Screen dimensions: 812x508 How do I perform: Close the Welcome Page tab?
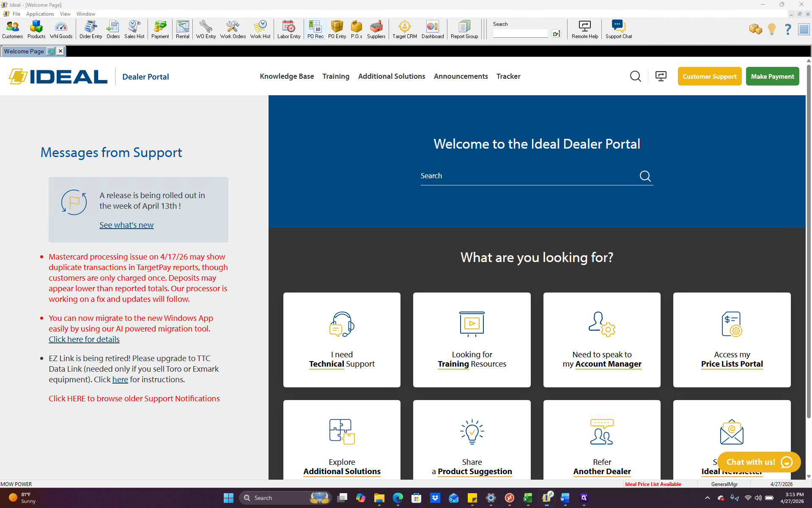click(60, 51)
